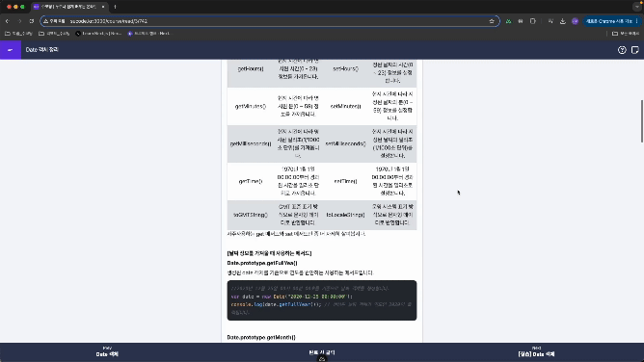
Task: Go to the previous lesson Date 객체
Action: (x=107, y=352)
